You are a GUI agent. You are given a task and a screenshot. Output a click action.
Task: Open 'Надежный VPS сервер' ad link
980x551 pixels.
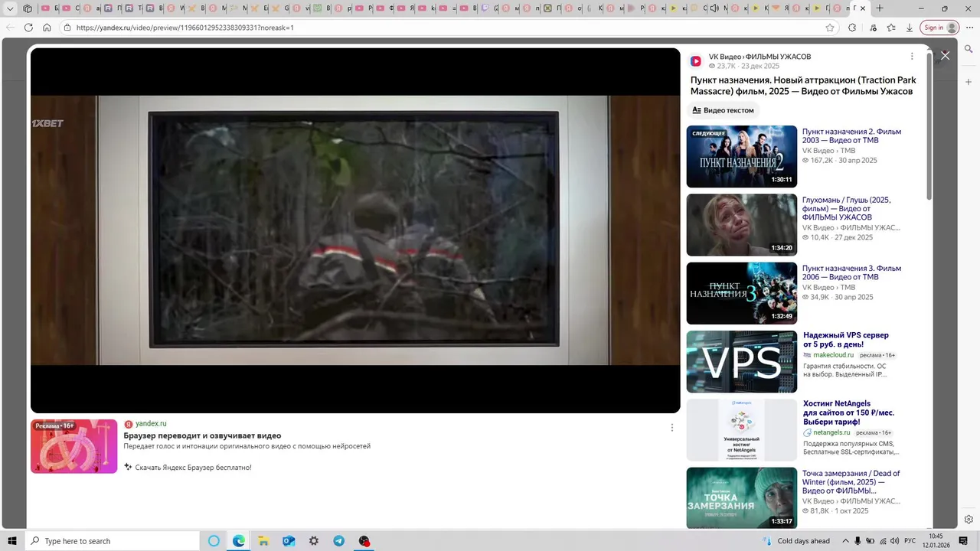pyautogui.click(x=846, y=340)
